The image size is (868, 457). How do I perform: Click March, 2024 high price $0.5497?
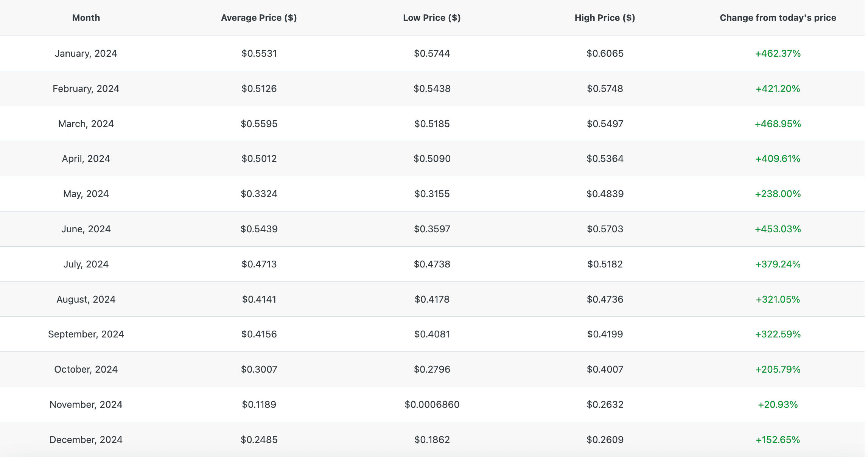(605, 124)
